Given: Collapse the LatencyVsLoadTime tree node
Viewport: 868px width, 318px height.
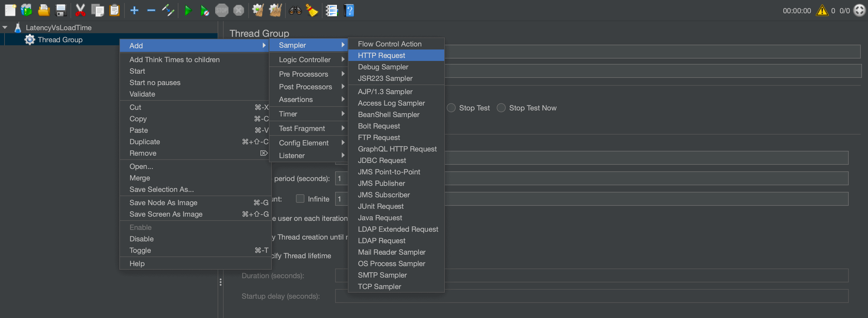Looking at the screenshot, I should point(5,27).
